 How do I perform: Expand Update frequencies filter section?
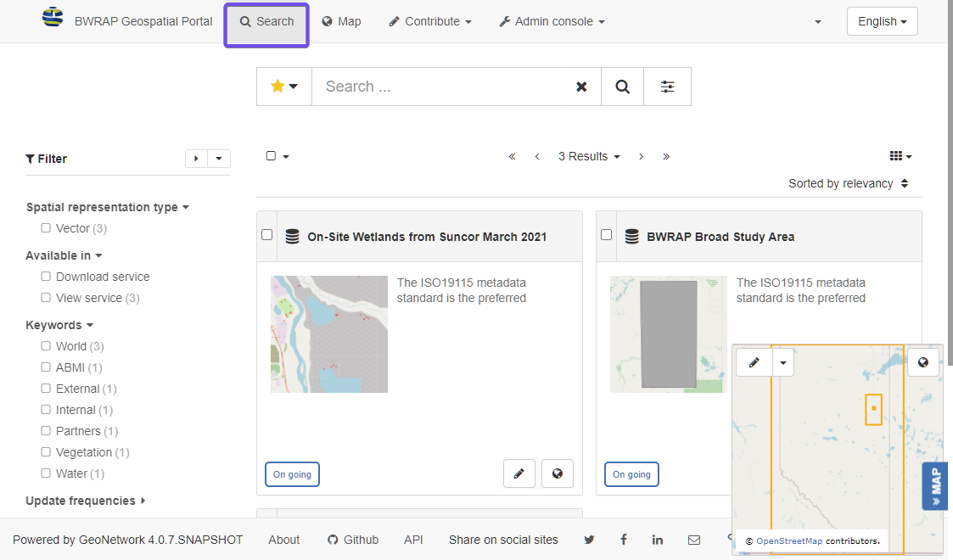[86, 501]
